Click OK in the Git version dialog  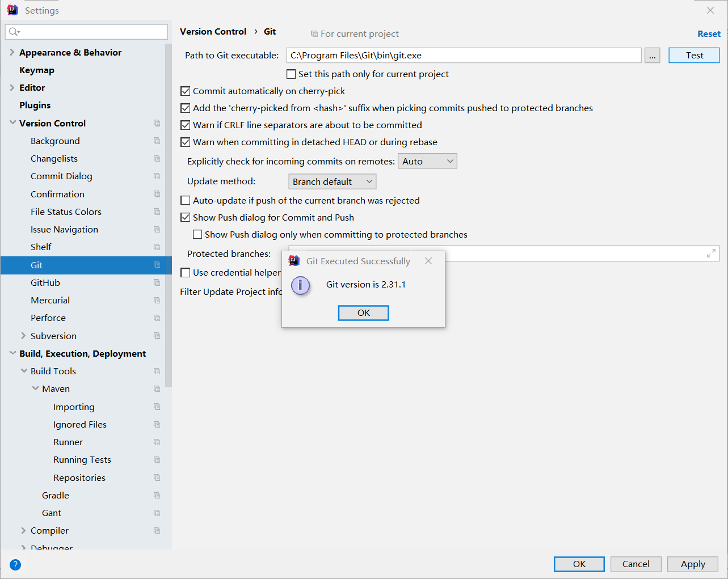(363, 313)
